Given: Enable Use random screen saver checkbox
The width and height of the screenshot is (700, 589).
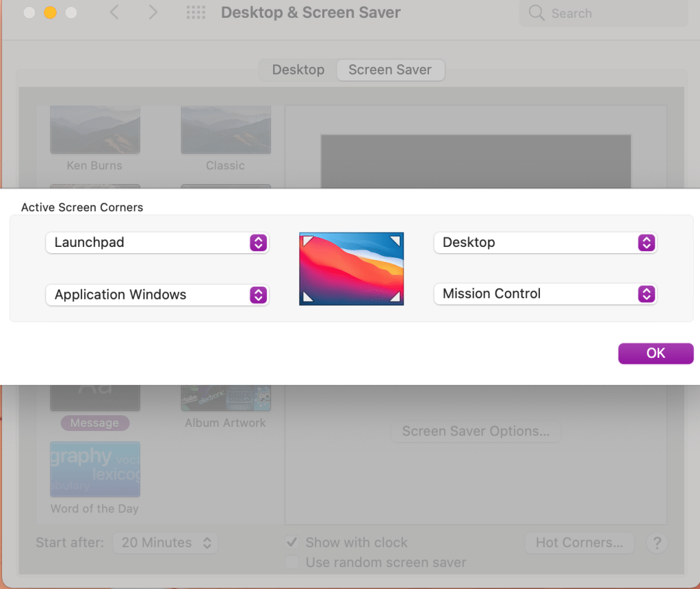Looking at the screenshot, I should 292,562.
